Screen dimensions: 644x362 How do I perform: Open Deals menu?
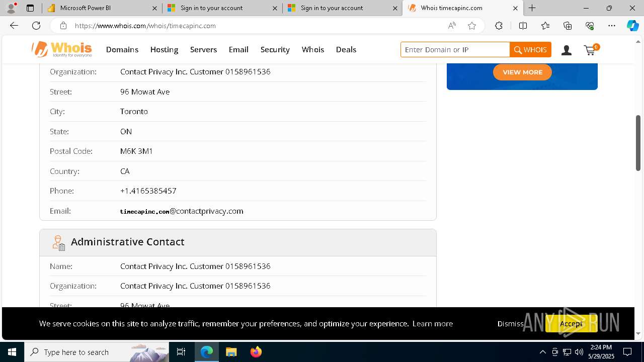click(346, 49)
